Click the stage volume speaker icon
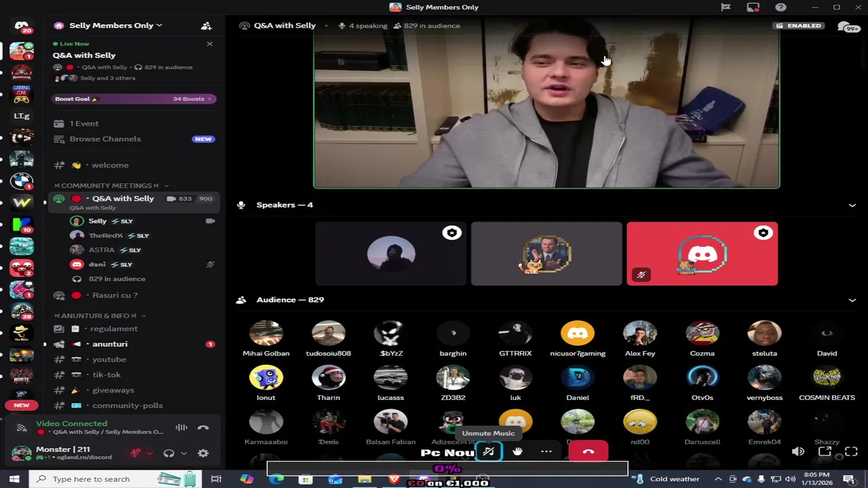 (x=798, y=451)
